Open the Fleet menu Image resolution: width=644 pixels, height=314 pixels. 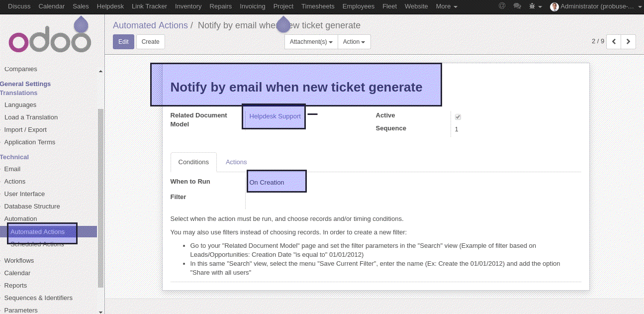389,6
